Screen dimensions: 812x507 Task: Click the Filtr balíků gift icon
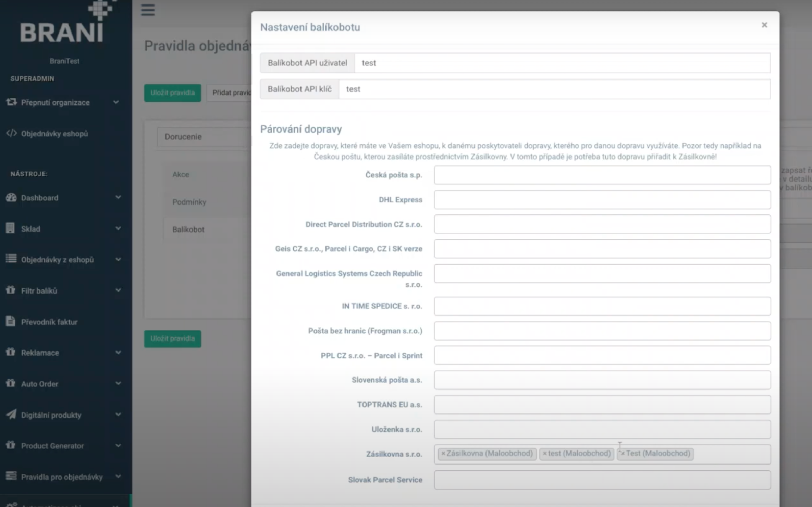click(11, 290)
